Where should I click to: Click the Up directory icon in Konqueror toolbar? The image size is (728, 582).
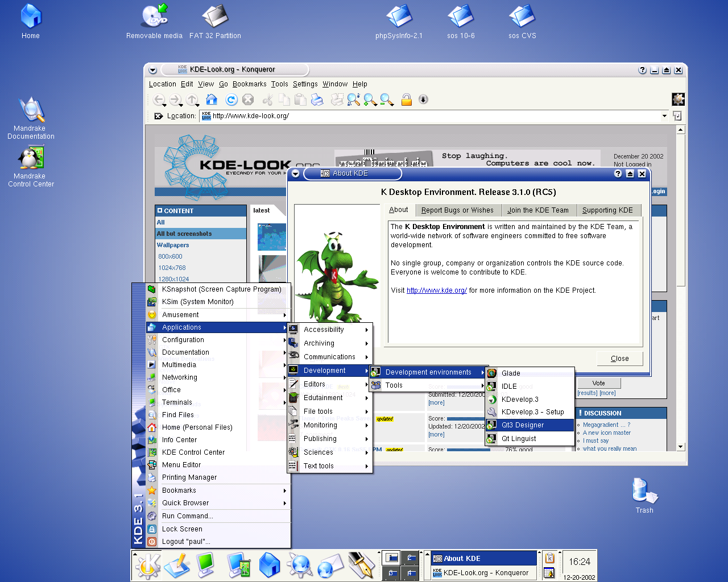pyautogui.click(x=192, y=100)
